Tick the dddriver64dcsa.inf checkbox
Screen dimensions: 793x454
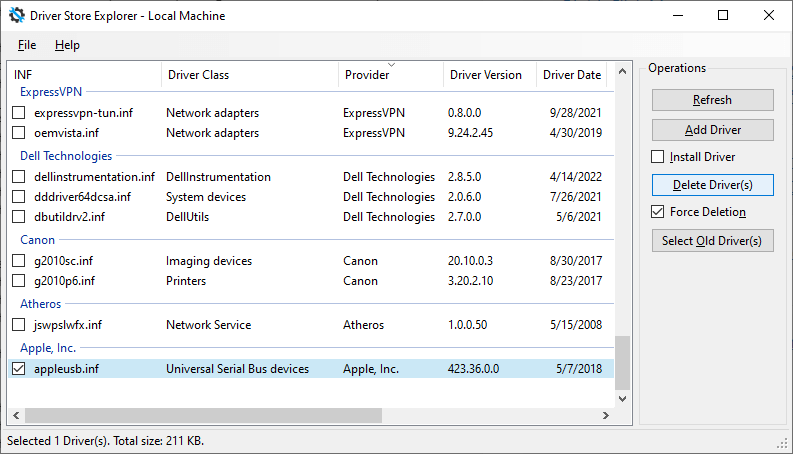click(19, 197)
